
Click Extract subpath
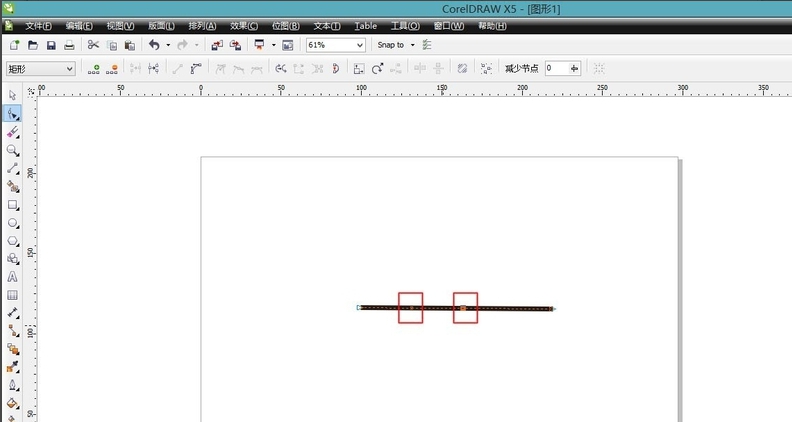coord(317,69)
